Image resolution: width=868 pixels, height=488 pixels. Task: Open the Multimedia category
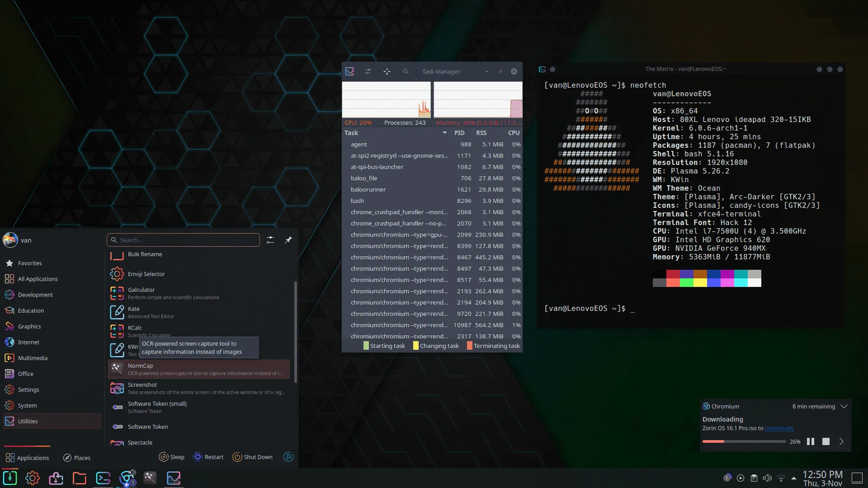[52, 358]
